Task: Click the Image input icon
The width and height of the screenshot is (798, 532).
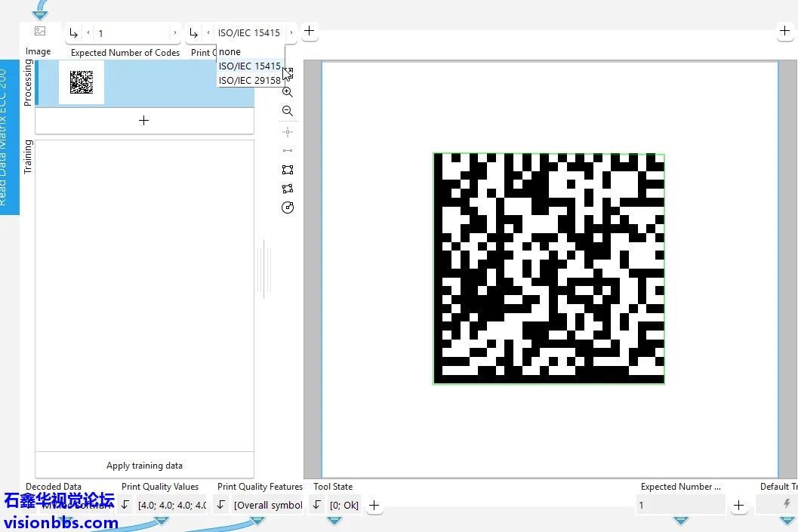Action: [40, 32]
